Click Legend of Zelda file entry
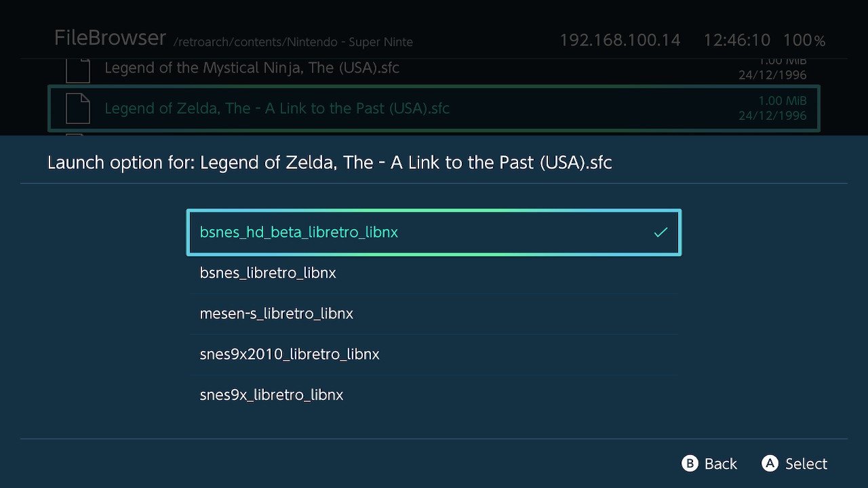Viewport: 868px width, 488px height. click(x=277, y=108)
